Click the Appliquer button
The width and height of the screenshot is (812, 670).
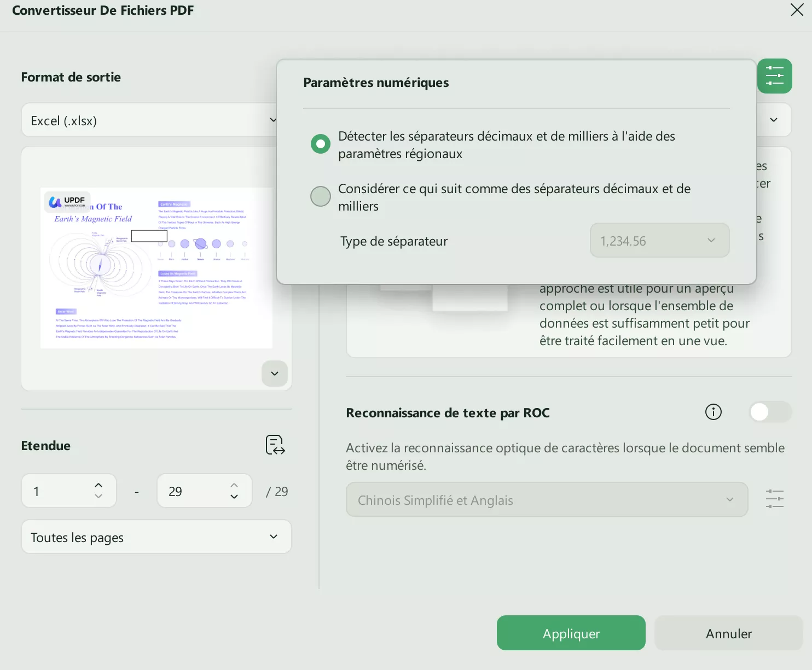pyautogui.click(x=571, y=633)
